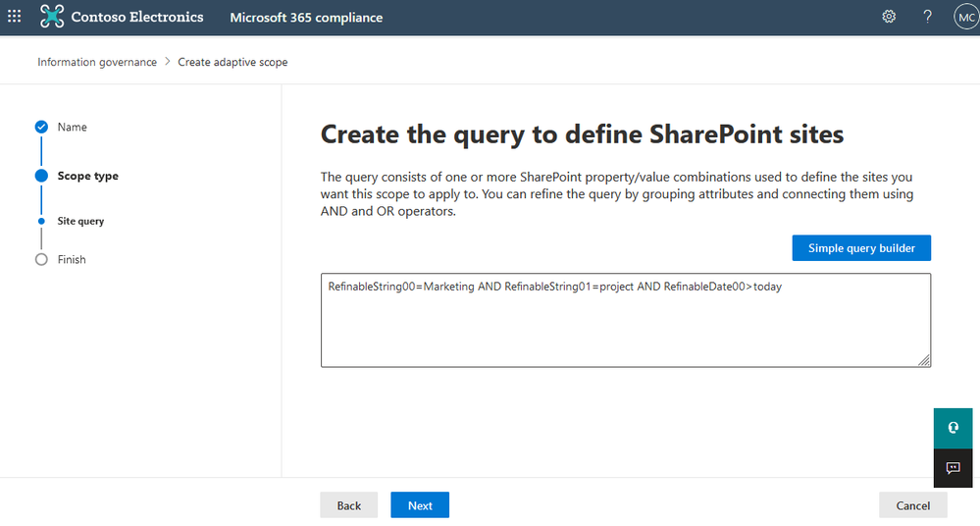Click the completed Name step checkmark
Screen dimensions: 980x526
pos(41,127)
